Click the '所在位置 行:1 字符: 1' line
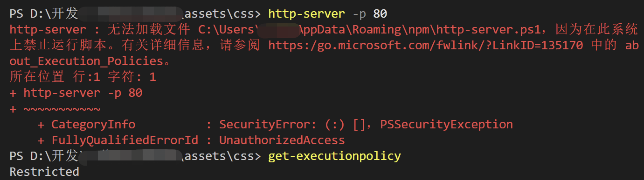Image resolution: width=644 pixels, height=180 pixels. (x=83, y=77)
